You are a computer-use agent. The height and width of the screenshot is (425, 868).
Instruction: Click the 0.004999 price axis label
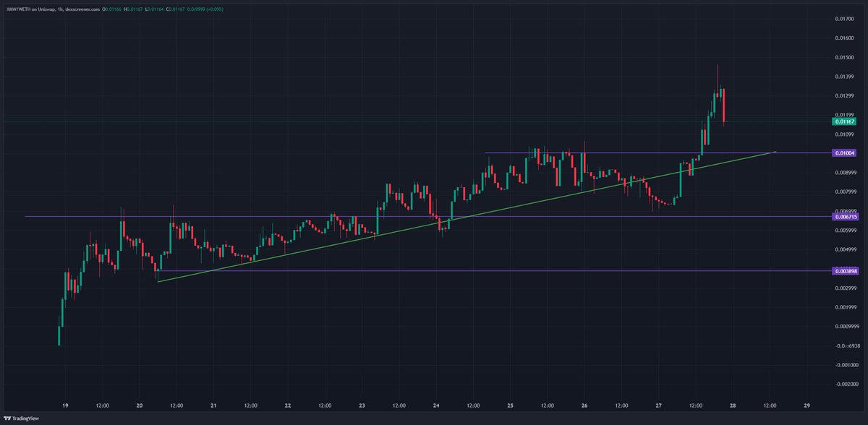click(846, 250)
